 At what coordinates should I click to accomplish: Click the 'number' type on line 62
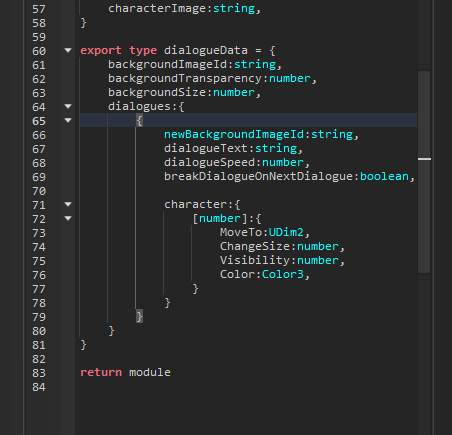[290, 78]
